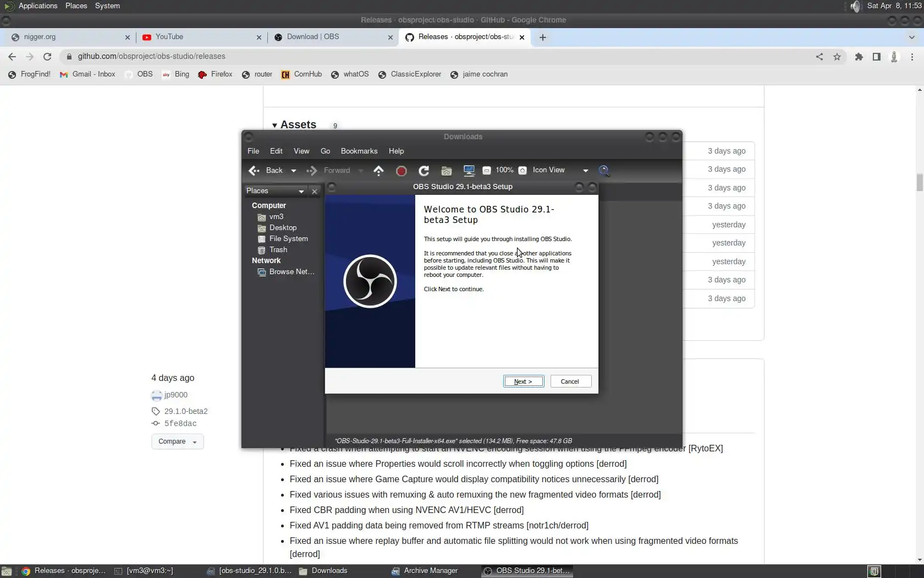Viewport: 924px width, 578px height.
Task: Open the Gmail - Inbox bookmark
Action: (88, 74)
